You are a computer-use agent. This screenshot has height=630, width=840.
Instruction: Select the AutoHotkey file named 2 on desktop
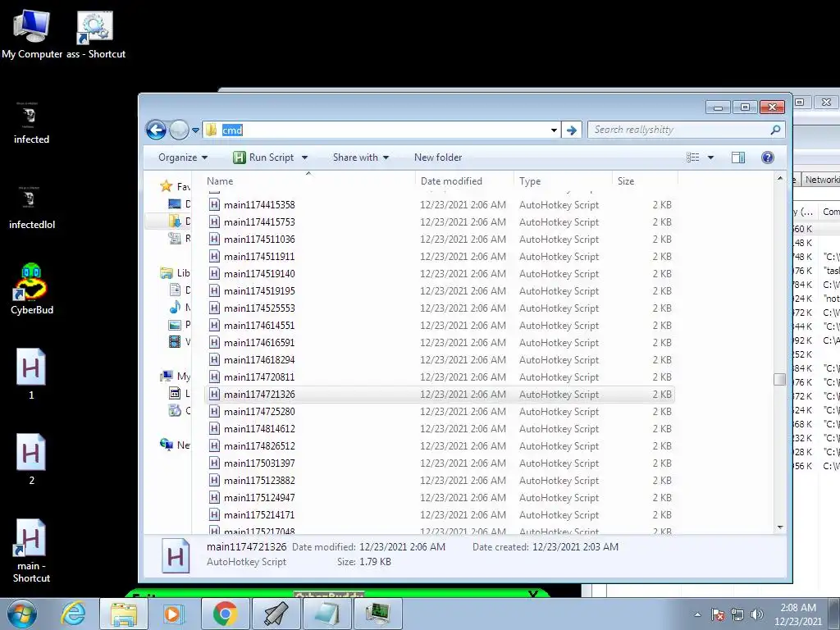[x=31, y=459]
